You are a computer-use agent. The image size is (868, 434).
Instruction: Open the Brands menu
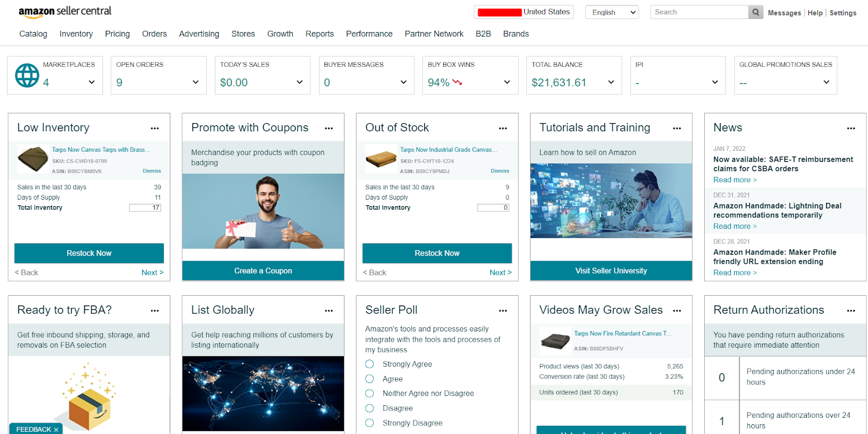point(516,34)
